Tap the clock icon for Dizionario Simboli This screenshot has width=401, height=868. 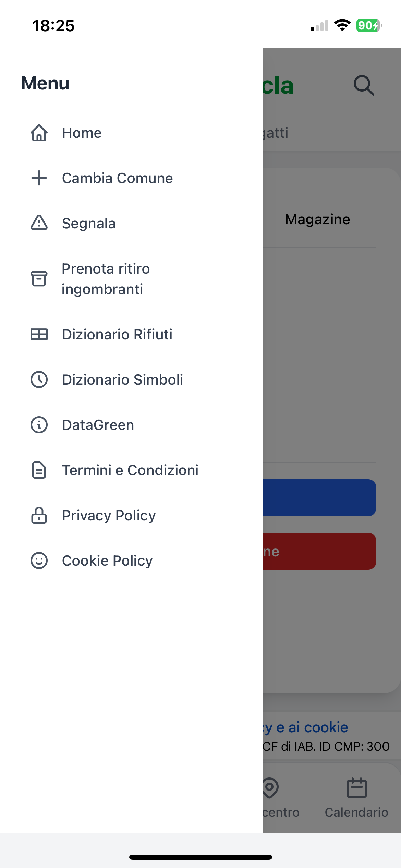[x=39, y=379]
